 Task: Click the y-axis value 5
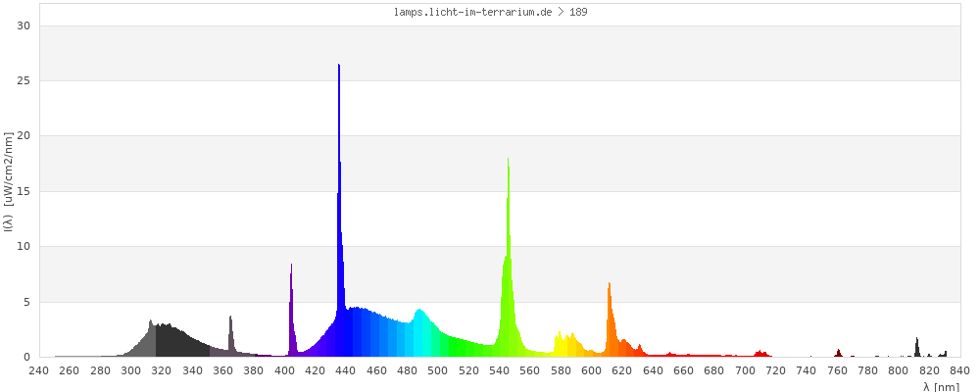[x=26, y=302]
